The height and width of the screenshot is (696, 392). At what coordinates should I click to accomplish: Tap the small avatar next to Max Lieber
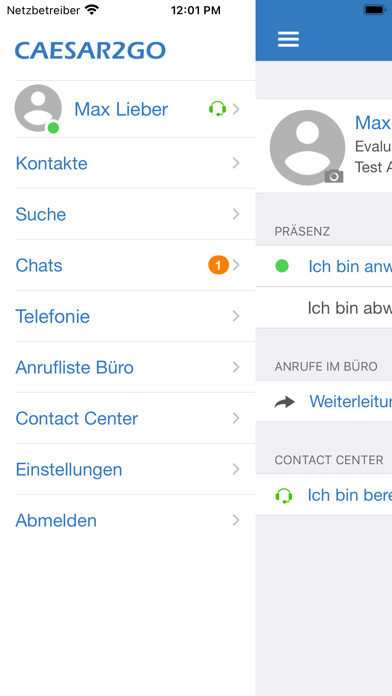[38, 108]
